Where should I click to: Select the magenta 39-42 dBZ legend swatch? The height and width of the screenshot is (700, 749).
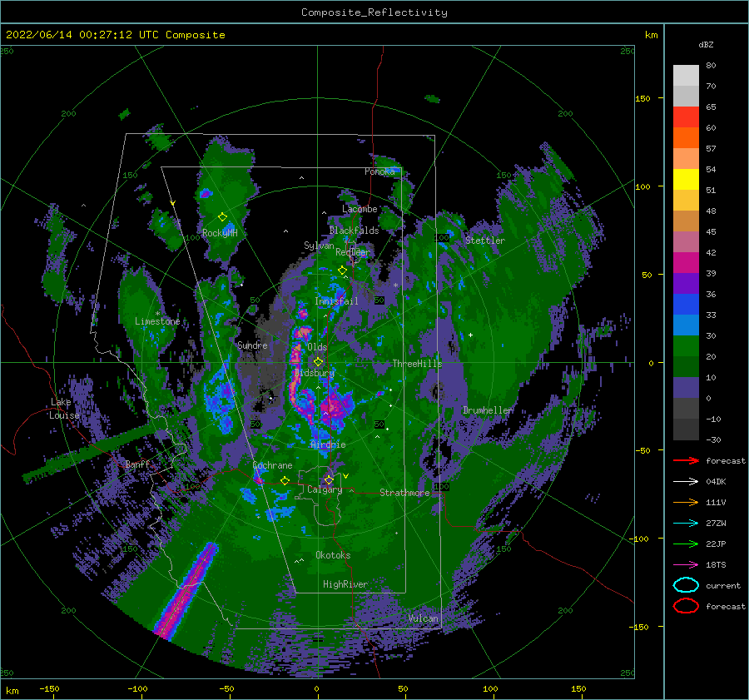pyautogui.click(x=686, y=262)
